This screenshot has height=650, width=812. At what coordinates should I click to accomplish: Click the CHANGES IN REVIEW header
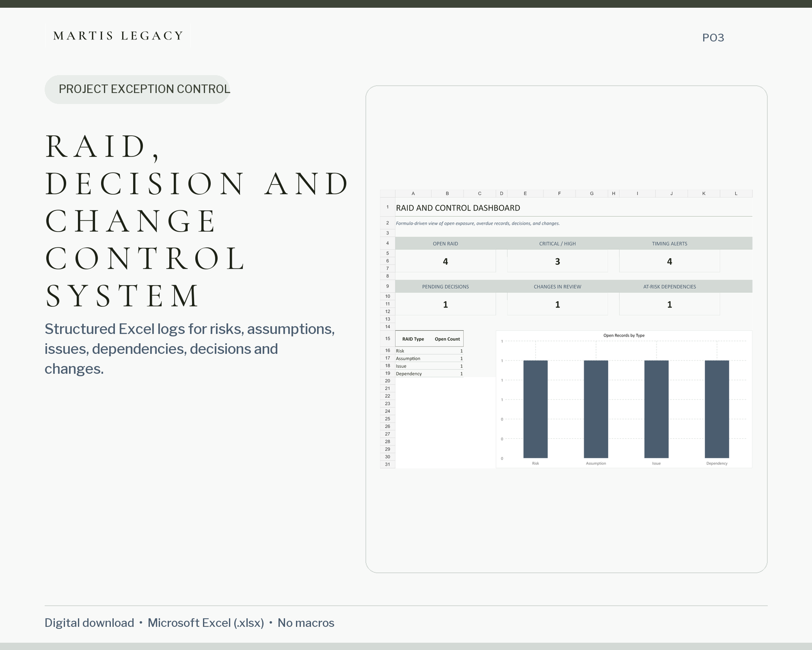[x=557, y=287]
